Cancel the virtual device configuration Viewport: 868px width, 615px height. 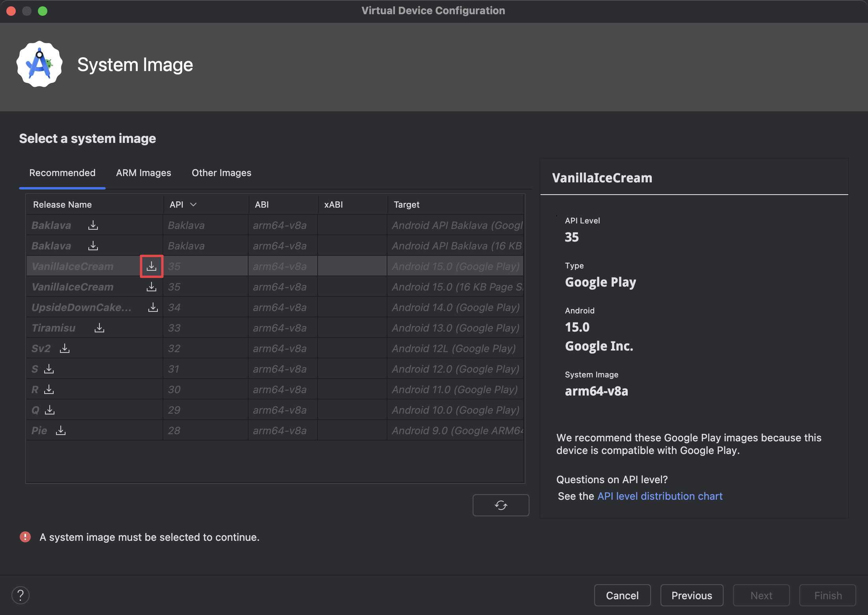click(x=622, y=595)
